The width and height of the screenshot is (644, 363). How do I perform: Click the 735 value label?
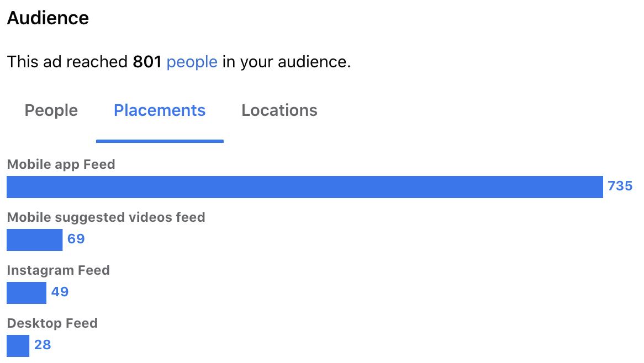[620, 186]
